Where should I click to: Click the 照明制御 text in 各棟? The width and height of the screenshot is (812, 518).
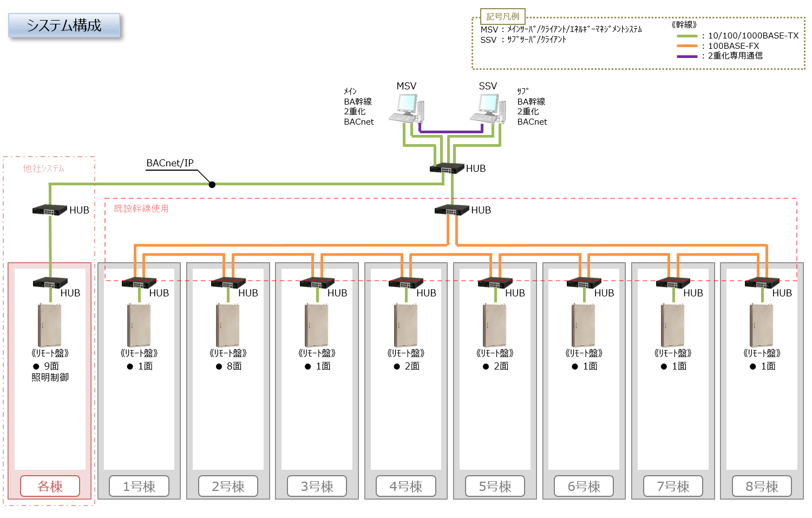[x=50, y=377]
